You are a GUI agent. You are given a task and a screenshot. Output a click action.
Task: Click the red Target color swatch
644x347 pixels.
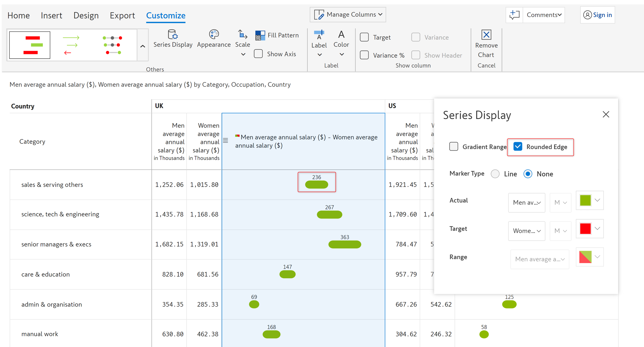point(585,229)
